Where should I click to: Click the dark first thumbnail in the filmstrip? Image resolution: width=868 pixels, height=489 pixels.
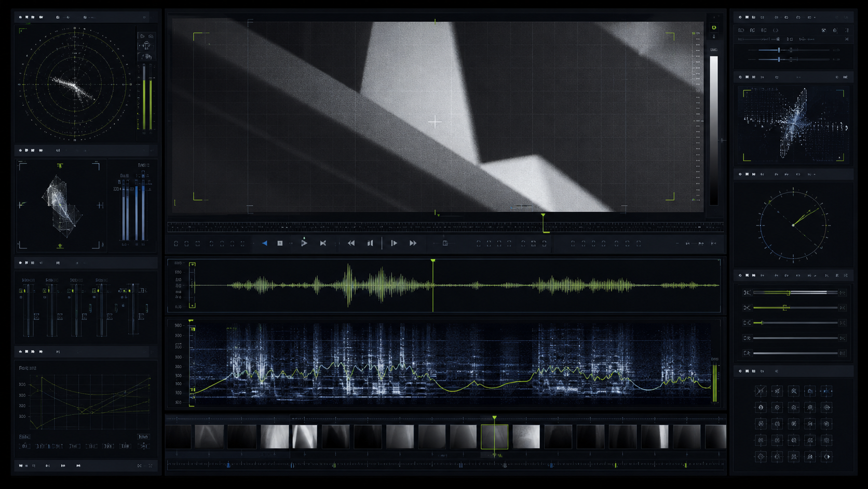(x=178, y=437)
